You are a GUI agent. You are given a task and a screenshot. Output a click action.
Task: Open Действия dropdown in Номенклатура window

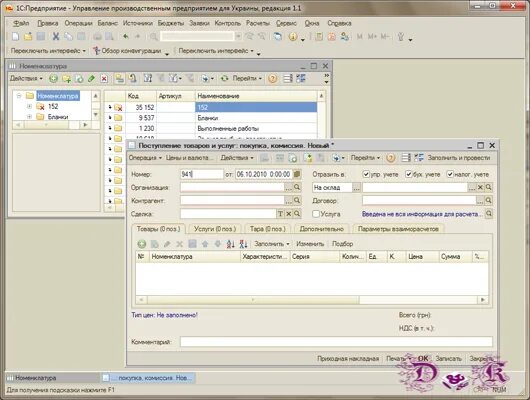[26, 79]
